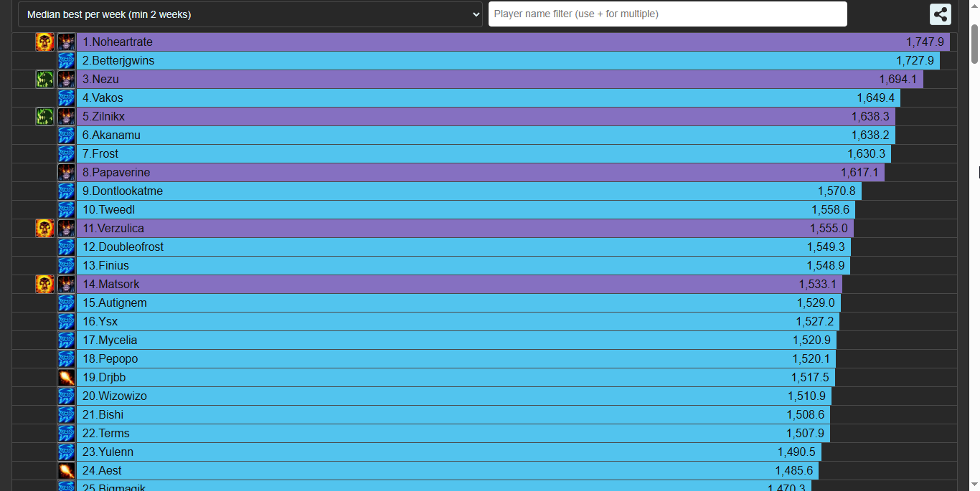The height and width of the screenshot is (491, 980).
Task: Click the flaming skull icon beside Verzulica
Action: pos(44,229)
